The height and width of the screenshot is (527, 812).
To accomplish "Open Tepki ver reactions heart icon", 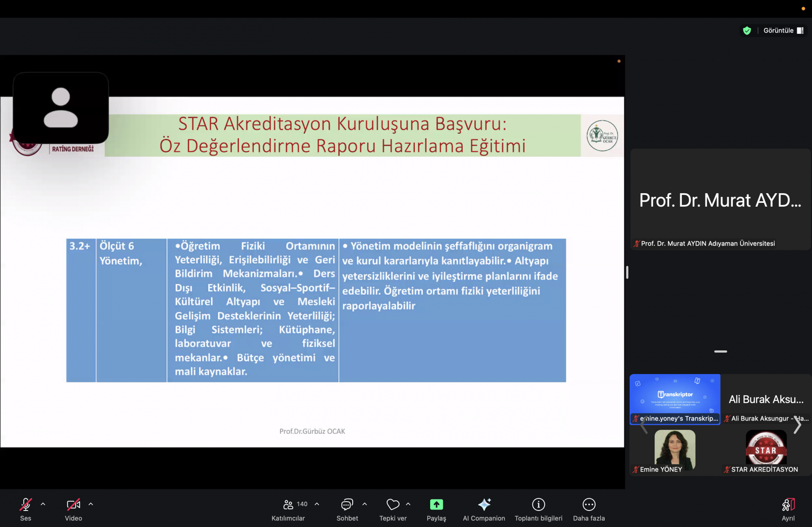I will (392, 505).
